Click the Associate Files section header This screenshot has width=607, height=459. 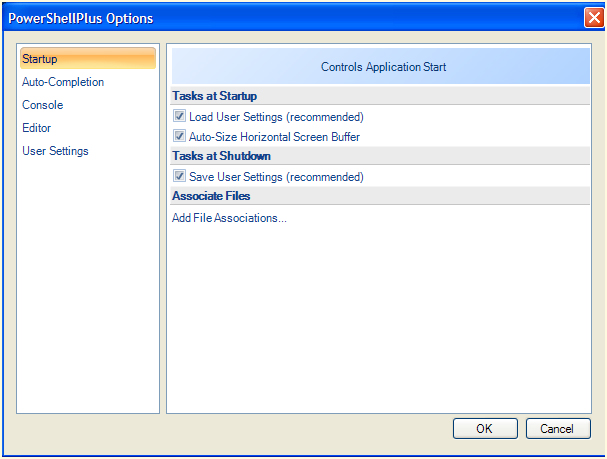211,196
